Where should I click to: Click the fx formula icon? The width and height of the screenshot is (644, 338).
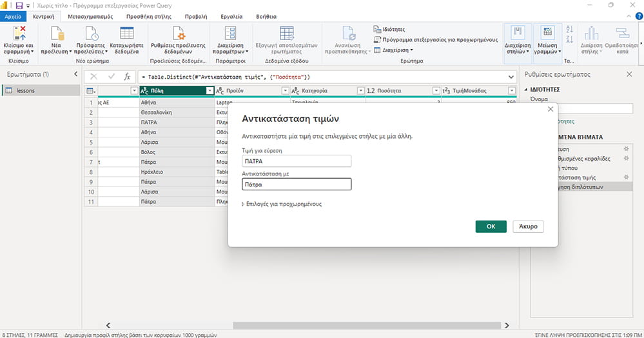coord(128,77)
